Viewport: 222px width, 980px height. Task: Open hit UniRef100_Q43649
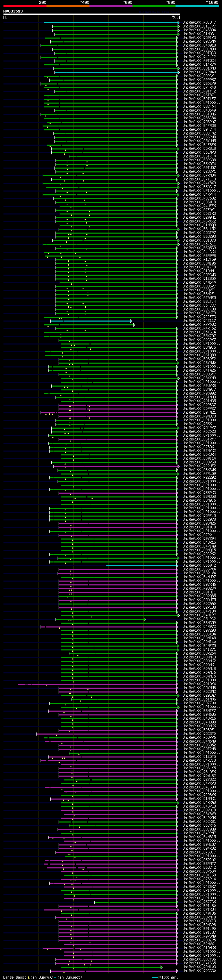click(x=199, y=110)
